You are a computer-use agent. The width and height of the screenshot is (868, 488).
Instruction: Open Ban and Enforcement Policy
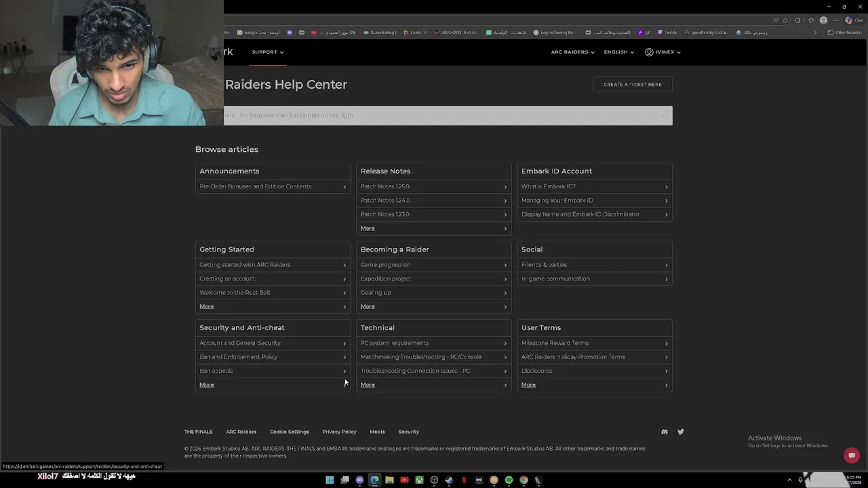(x=273, y=357)
